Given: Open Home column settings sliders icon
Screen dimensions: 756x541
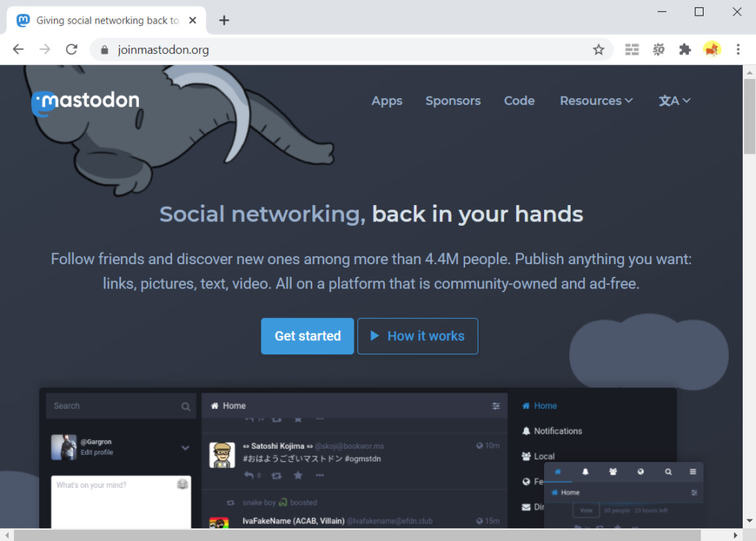Looking at the screenshot, I should coord(495,406).
